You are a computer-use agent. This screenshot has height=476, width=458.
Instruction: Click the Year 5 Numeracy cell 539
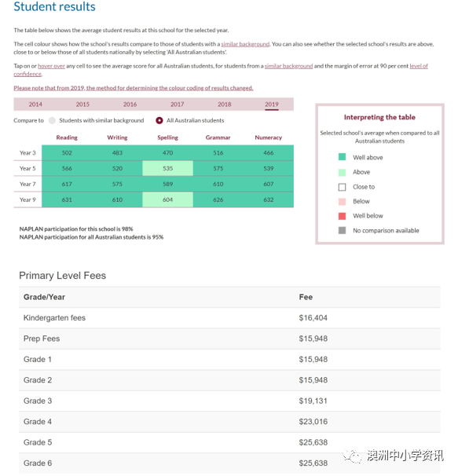tap(269, 168)
